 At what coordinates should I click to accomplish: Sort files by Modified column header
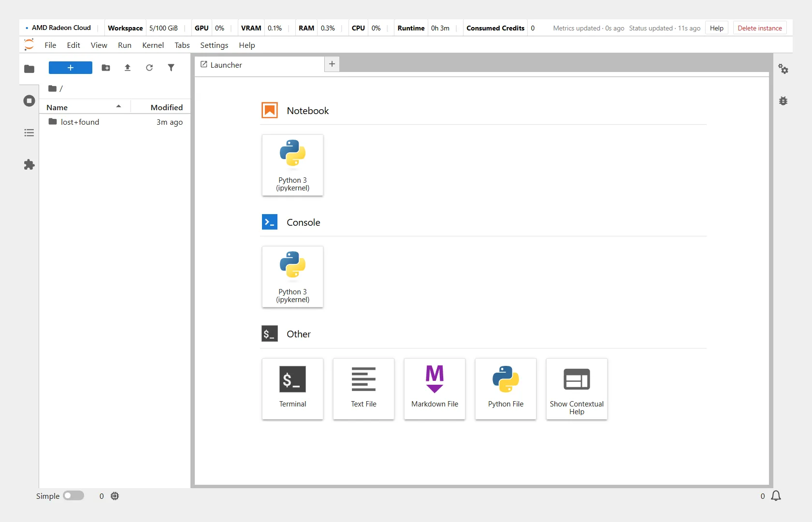tap(161, 107)
